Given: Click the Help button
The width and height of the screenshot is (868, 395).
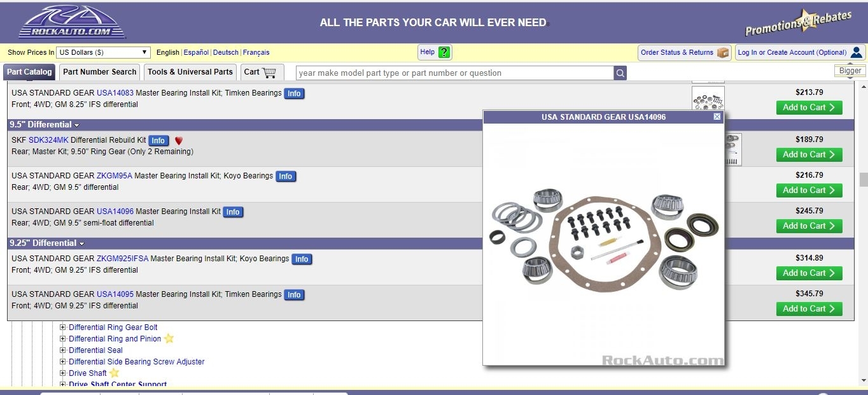Looking at the screenshot, I should [x=435, y=52].
